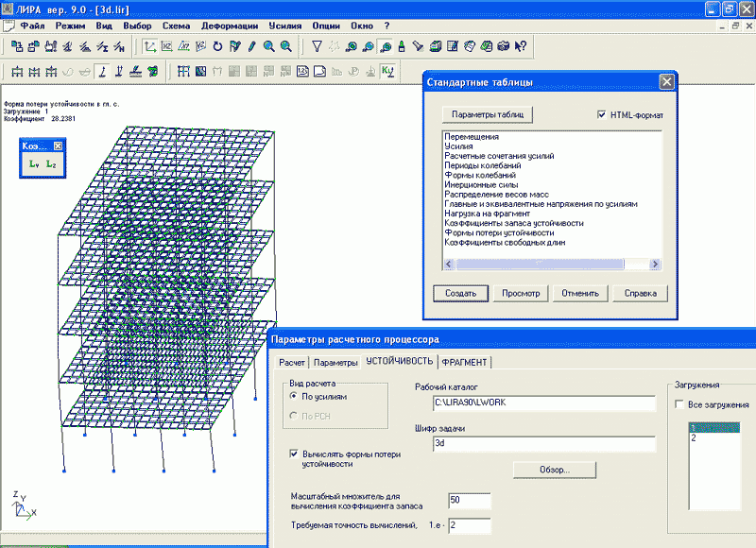Click the XZ projection view icon
Screen dimensions: 756x548
point(168,45)
